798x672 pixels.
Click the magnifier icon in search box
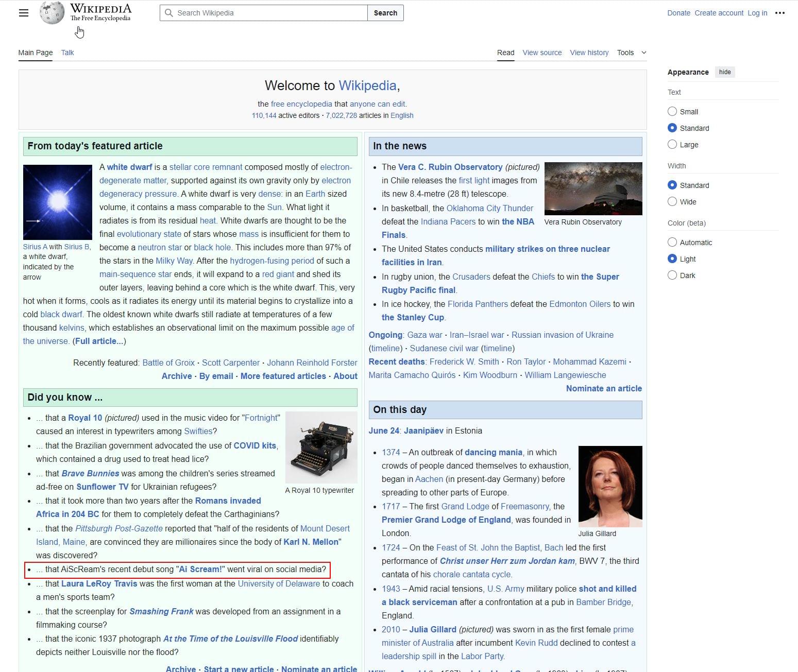(168, 13)
